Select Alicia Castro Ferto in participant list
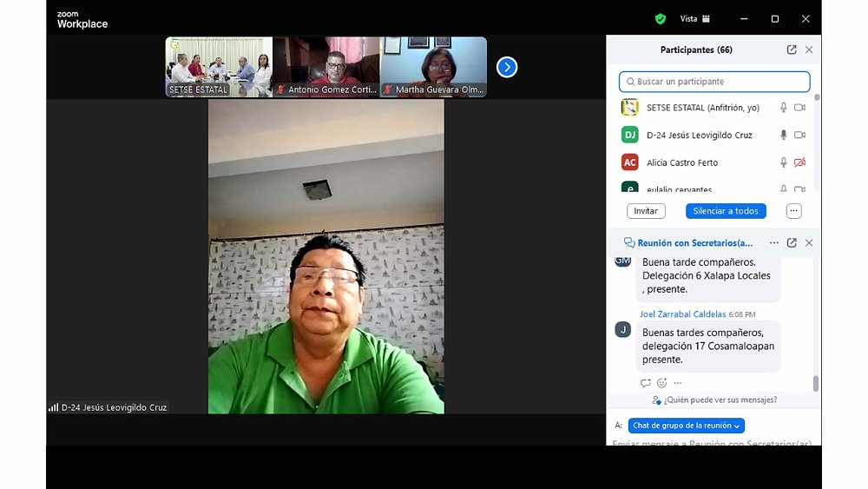 tap(682, 162)
